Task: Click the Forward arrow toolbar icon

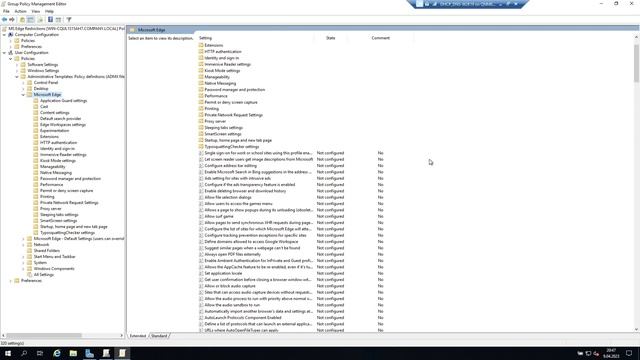Action: click(12, 20)
